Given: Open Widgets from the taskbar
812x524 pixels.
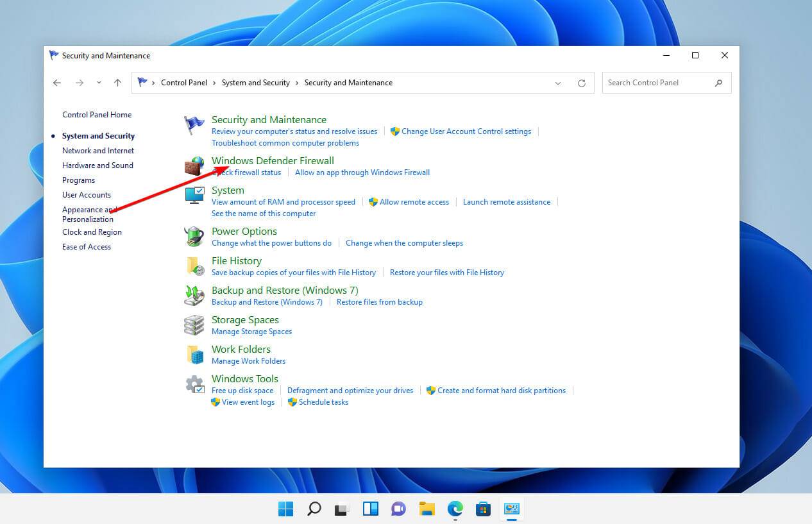Looking at the screenshot, I should click(370, 509).
